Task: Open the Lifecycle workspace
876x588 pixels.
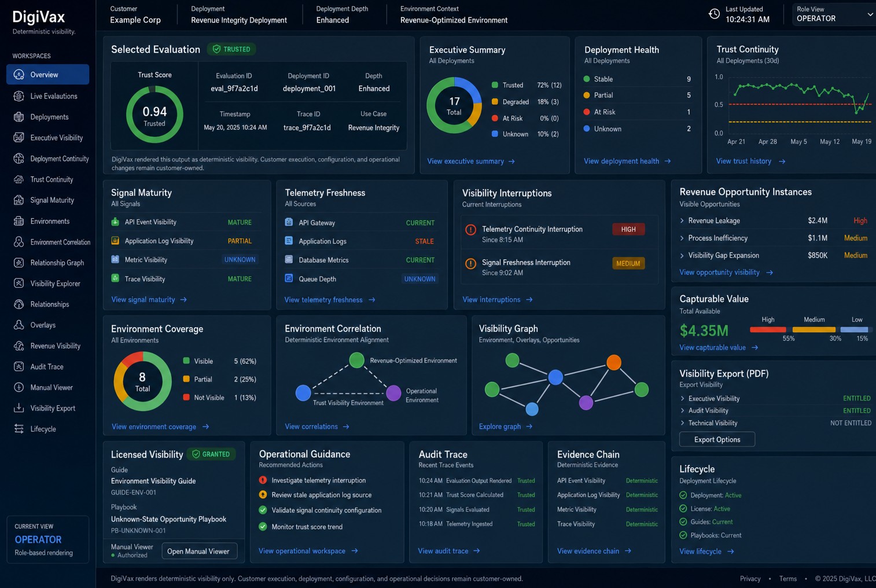Action: 48,429
